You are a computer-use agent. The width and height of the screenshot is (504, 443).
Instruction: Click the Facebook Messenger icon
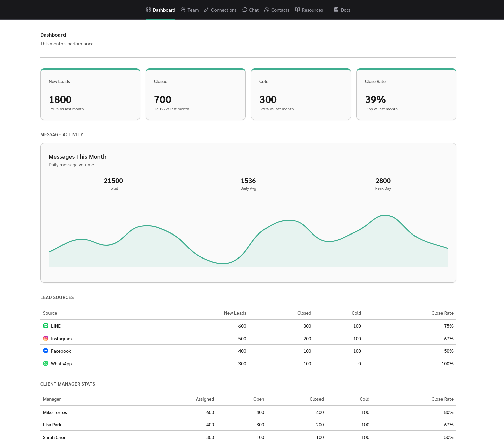tap(46, 351)
